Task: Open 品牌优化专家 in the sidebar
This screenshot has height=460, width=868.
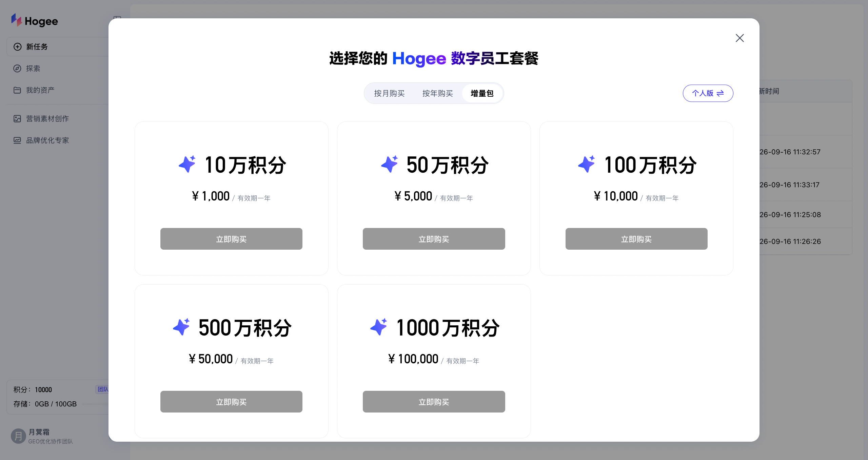Action: coord(58,140)
